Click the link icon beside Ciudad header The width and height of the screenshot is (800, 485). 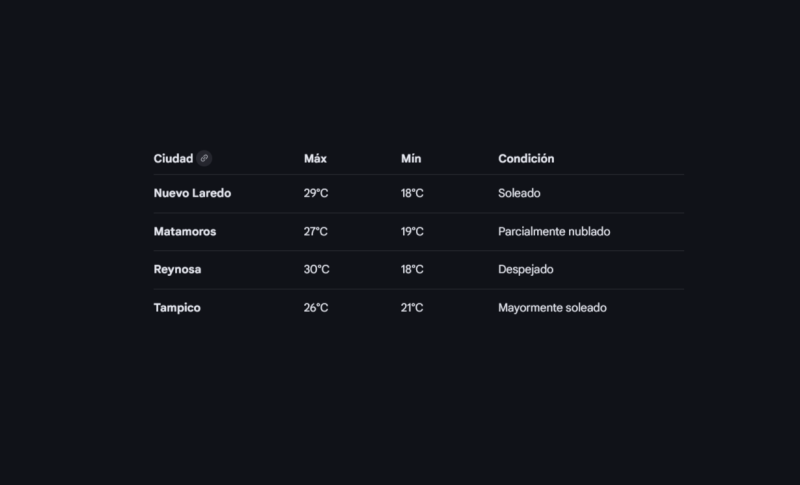(x=204, y=158)
